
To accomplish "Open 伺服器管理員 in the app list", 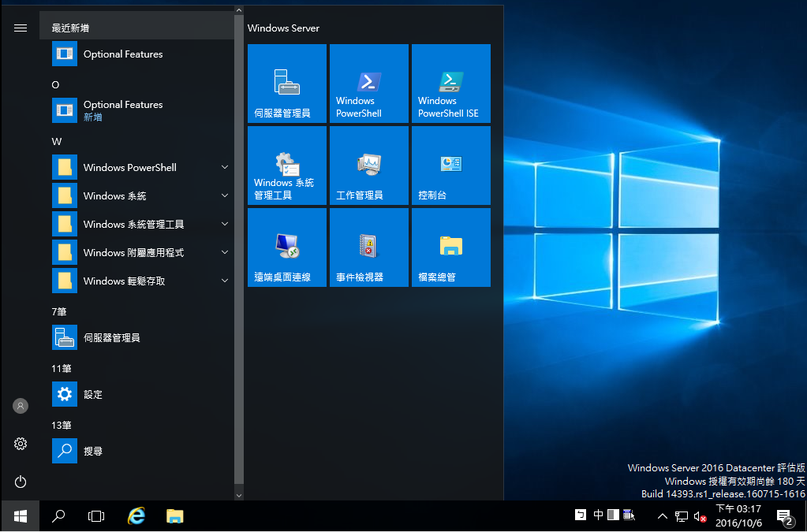I will 137,337.
